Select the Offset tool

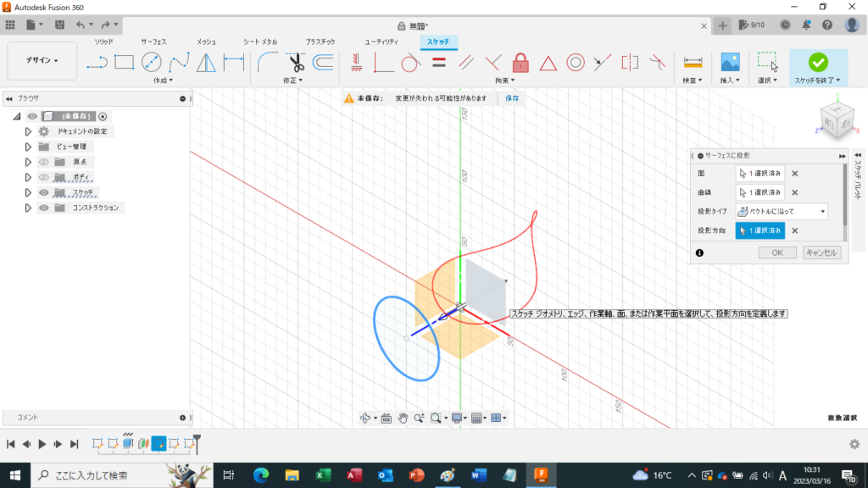323,62
